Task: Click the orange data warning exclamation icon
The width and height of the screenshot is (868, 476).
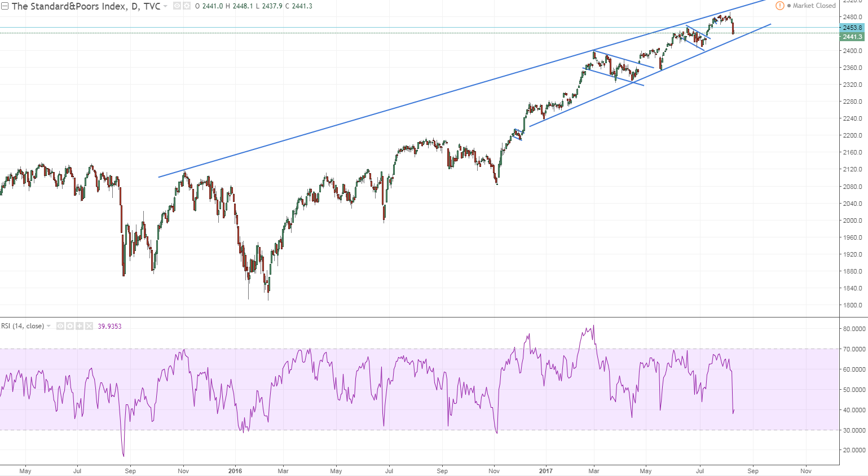Action: [x=779, y=6]
